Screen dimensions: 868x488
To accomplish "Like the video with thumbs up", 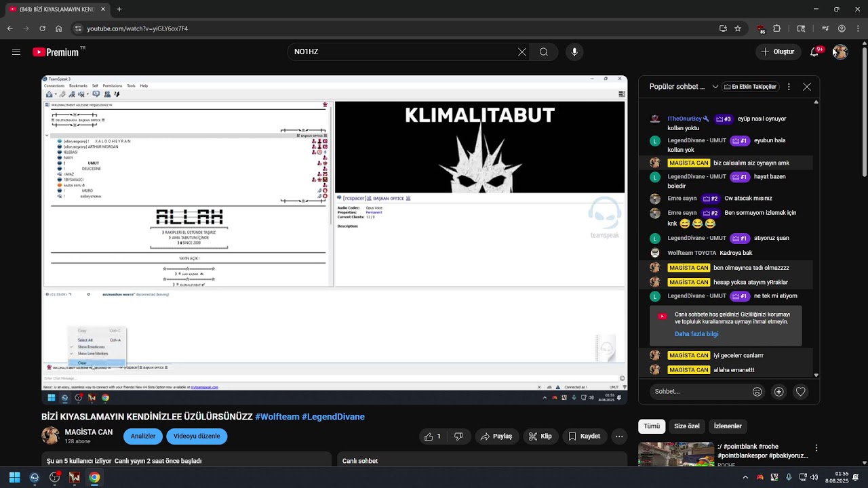I will (x=433, y=436).
